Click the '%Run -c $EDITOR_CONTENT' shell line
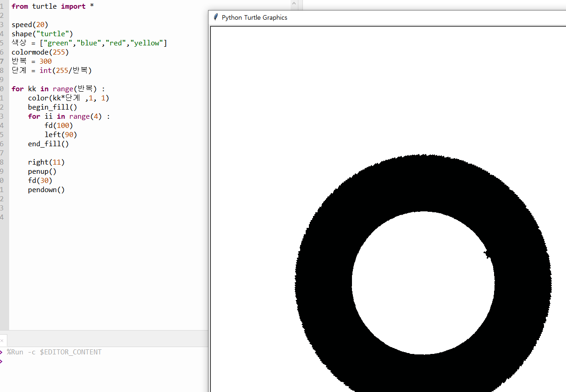 tap(54, 352)
